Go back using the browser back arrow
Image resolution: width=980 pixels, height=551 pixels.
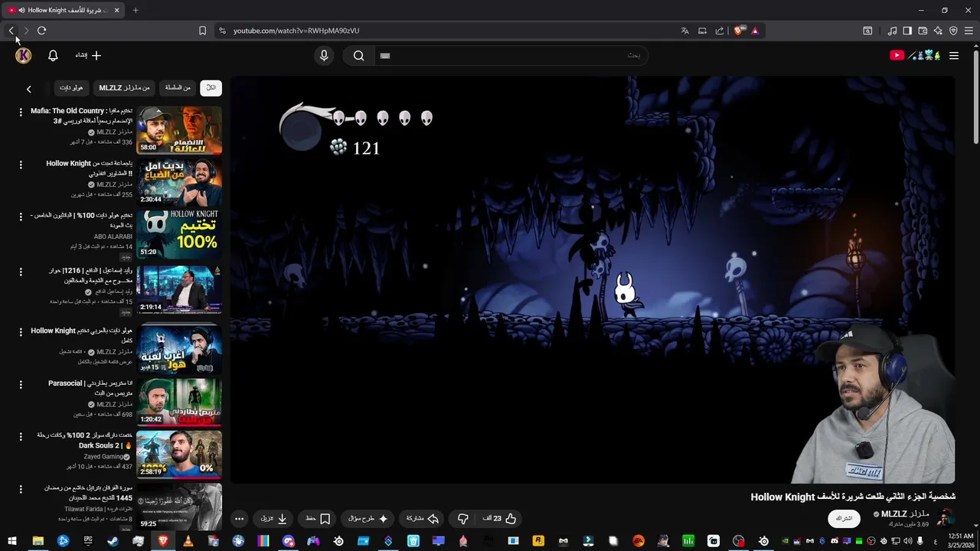pyautogui.click(x=11, y=31)
